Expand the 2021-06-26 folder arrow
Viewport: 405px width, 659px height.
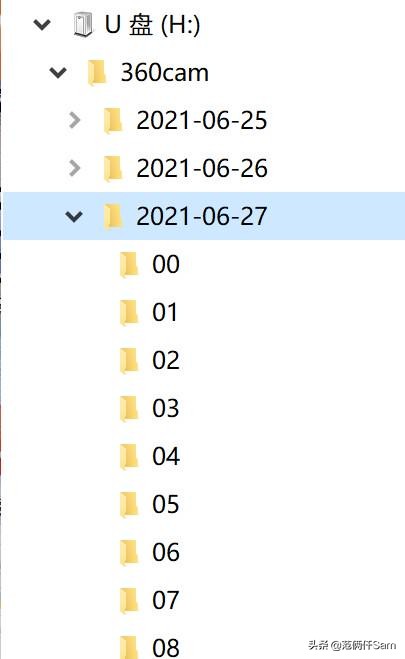(74, 168)
